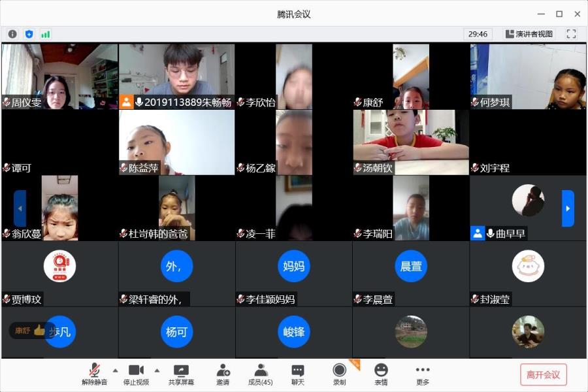Open the 邀请 invite icon
588x392 pixels.
click(x=223, y=374)
